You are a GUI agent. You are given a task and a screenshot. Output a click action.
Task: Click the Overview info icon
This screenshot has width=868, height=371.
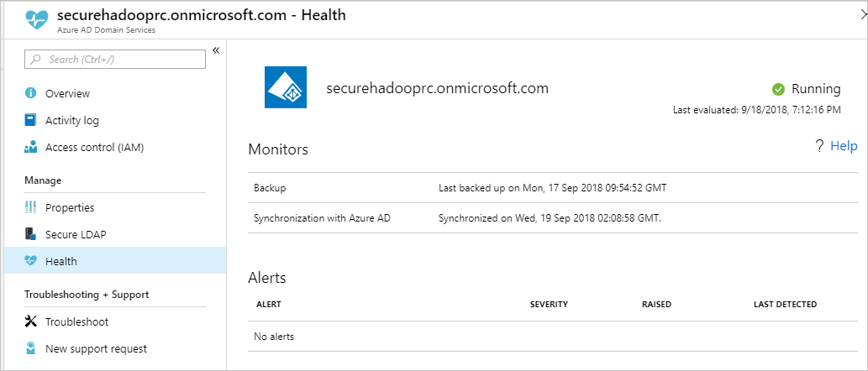pos(31,93)
